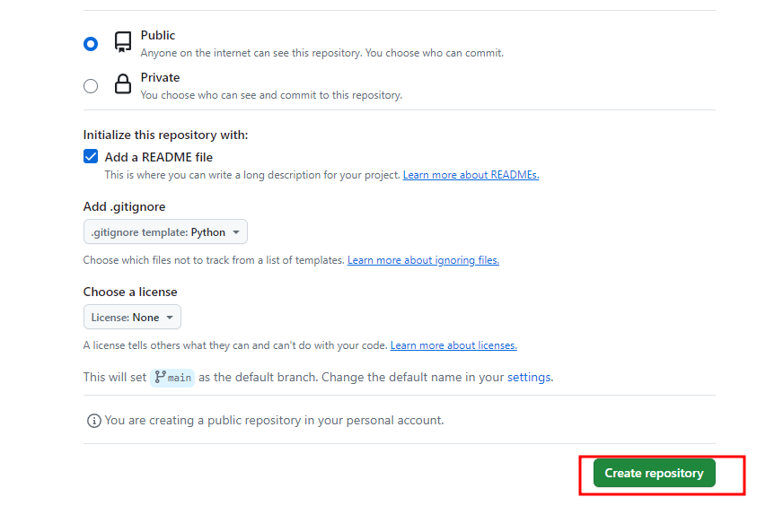Viewport: 783px width, 532px height.
Task: Follow the settings link for default branch
Action: (x=529, y=378)
